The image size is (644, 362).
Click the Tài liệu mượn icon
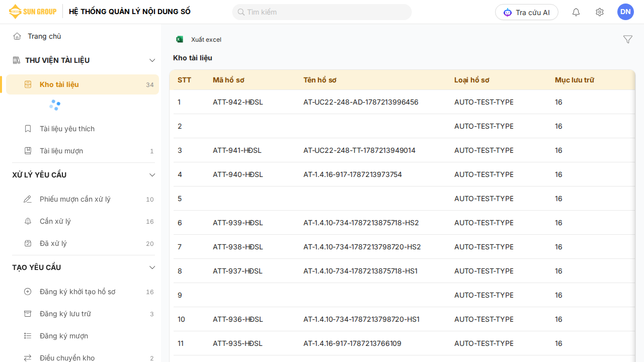click(28, 151)
